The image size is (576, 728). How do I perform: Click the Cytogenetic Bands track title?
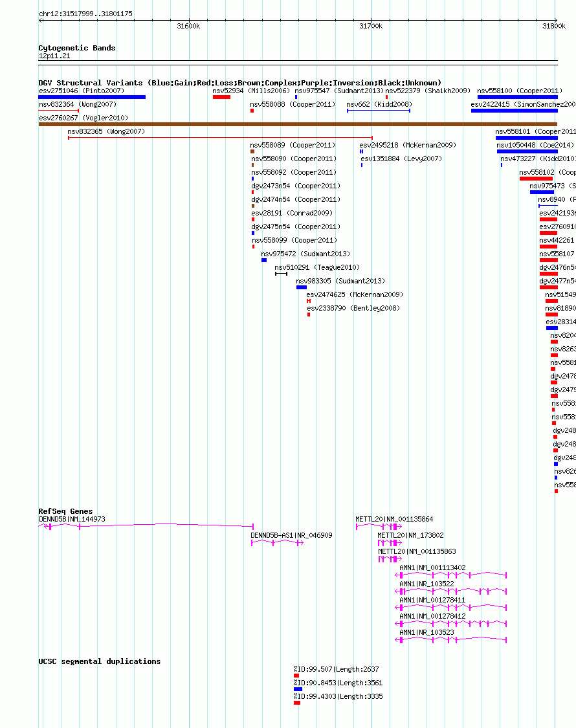coord(76,48)
